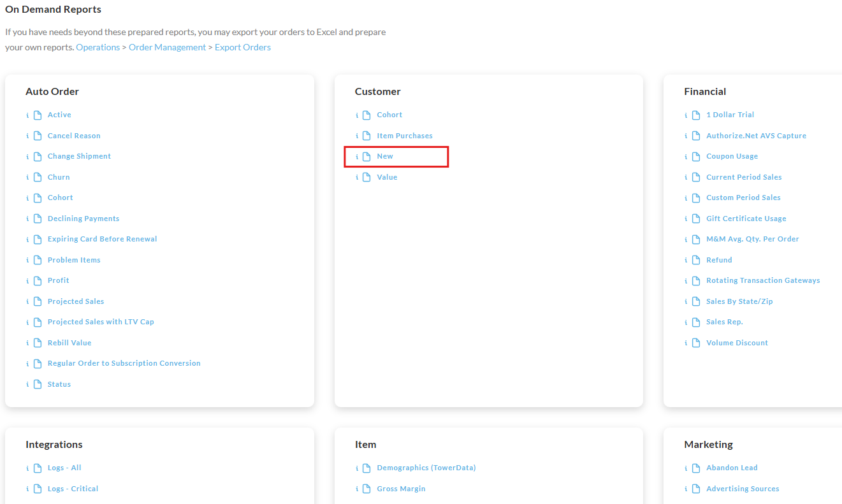Open the Volume Discount report

(x=737, y=343)
